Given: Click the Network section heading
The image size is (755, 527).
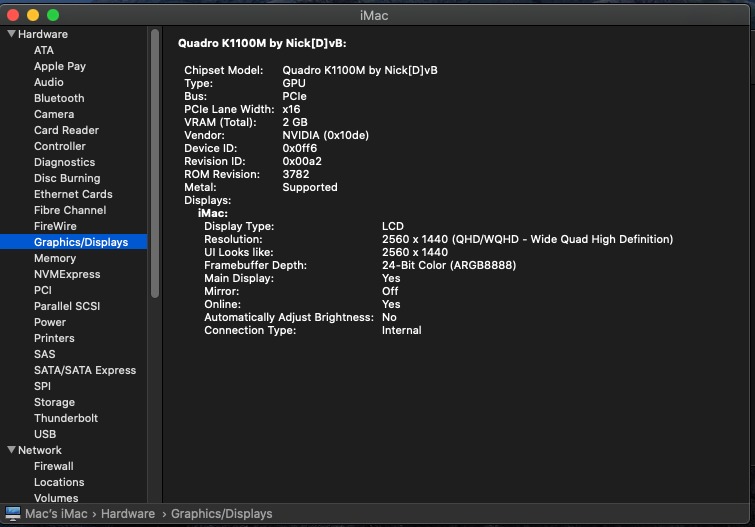Looking at the screenshot, I should tap(40, 450).
